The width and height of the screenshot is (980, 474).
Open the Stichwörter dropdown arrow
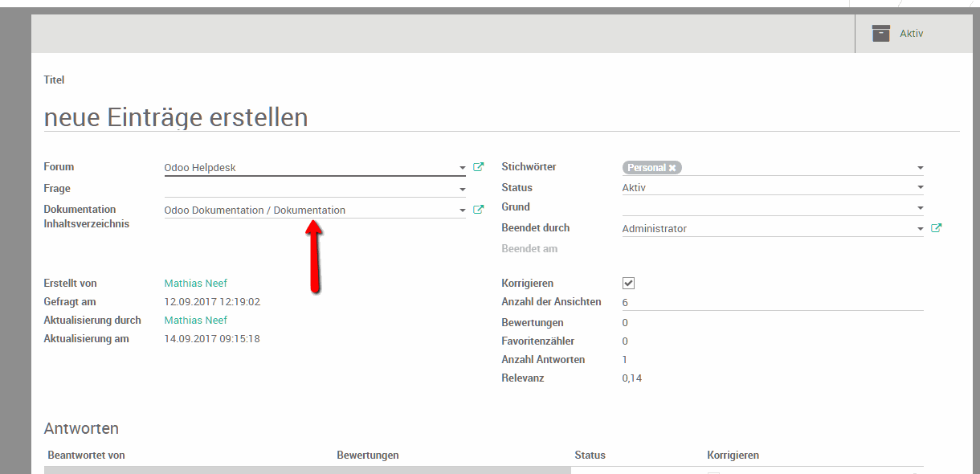pyautogui.click(x=920, y=168)
